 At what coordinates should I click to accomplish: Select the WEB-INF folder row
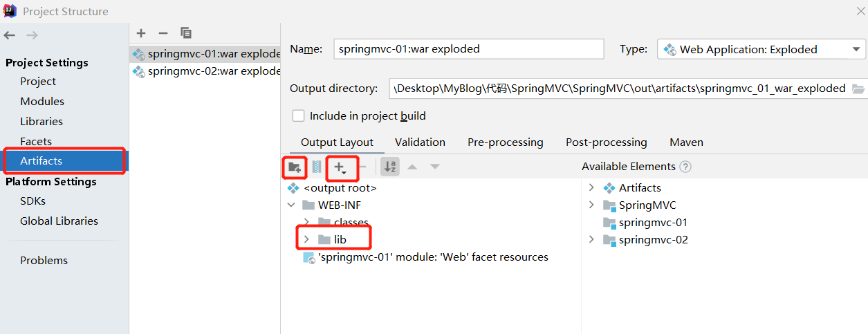[x=332, y=205]
